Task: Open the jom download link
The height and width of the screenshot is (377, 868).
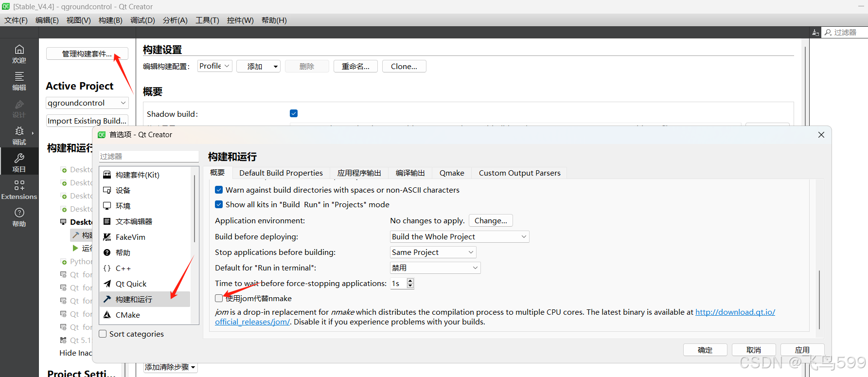Action: click(x=735, y=312)
